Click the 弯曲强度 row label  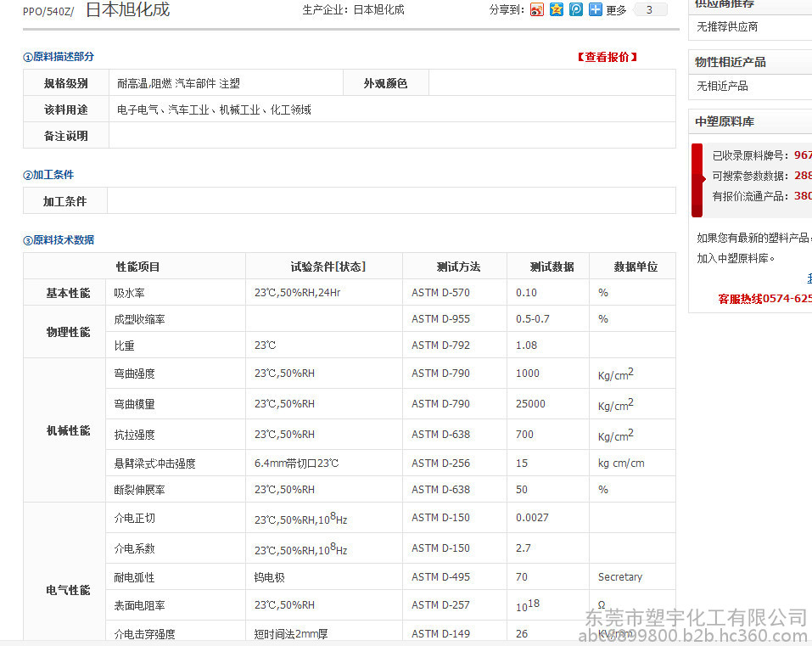[135, 374]
